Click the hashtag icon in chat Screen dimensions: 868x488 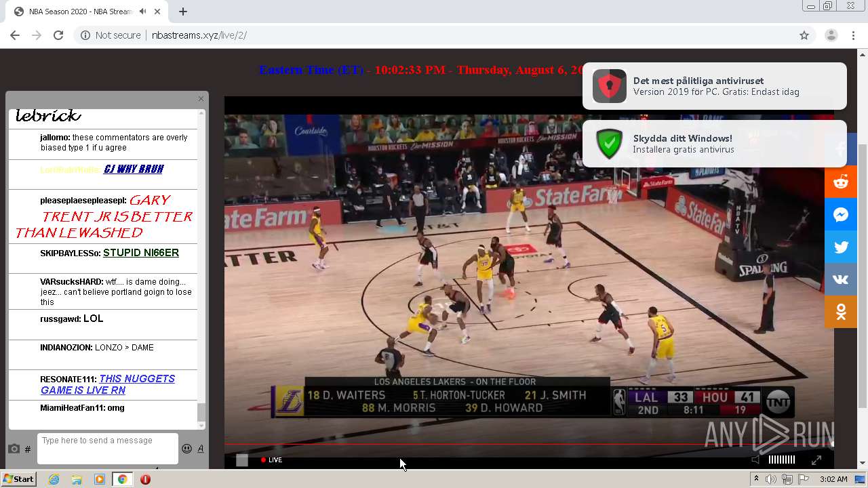click(28, 449)
